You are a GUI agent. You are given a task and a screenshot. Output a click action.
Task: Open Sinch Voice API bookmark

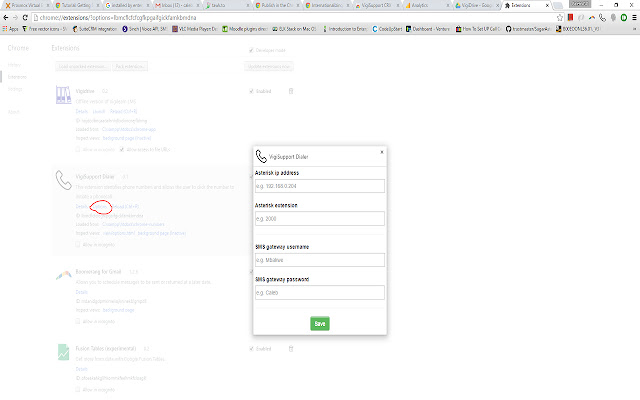pyautogui.click(x=144, y=29)
